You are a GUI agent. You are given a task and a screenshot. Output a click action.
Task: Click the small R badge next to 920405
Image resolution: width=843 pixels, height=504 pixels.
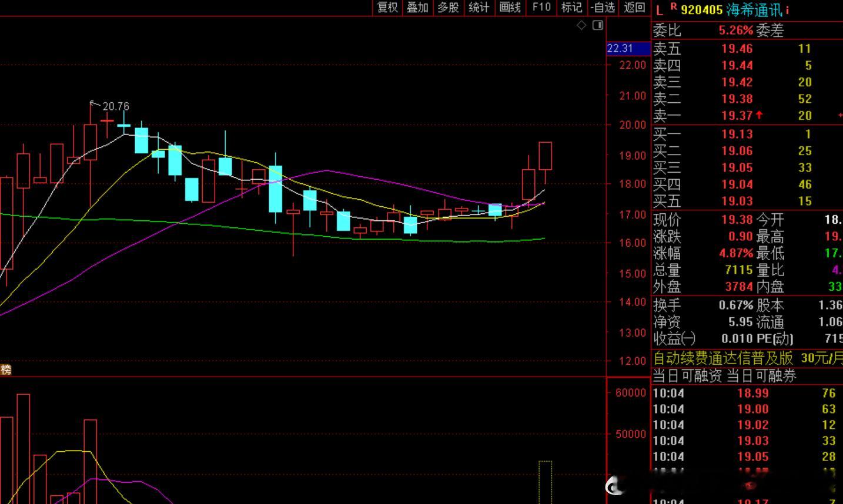(x=674, y=7)
